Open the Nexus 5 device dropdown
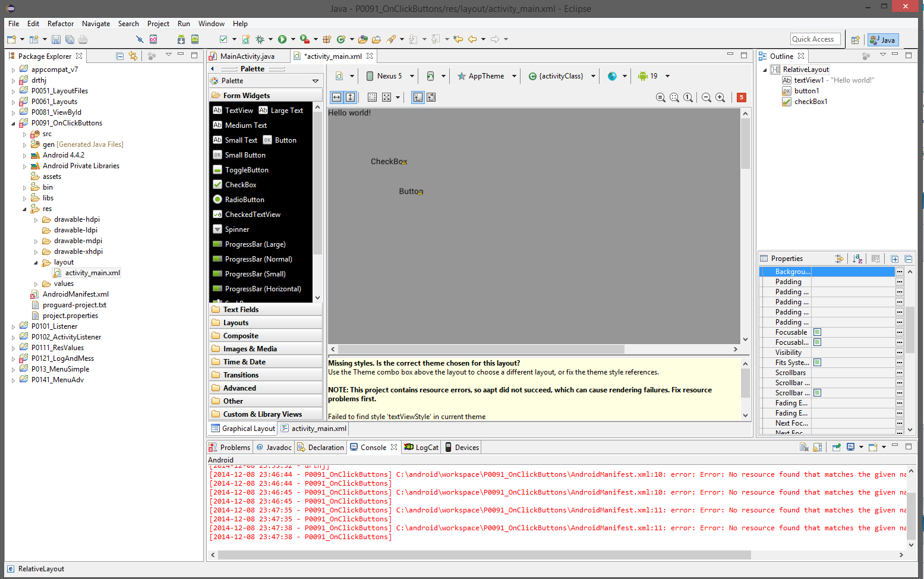Viewport: 924px width, 579px height. click(x=390, y=76)
